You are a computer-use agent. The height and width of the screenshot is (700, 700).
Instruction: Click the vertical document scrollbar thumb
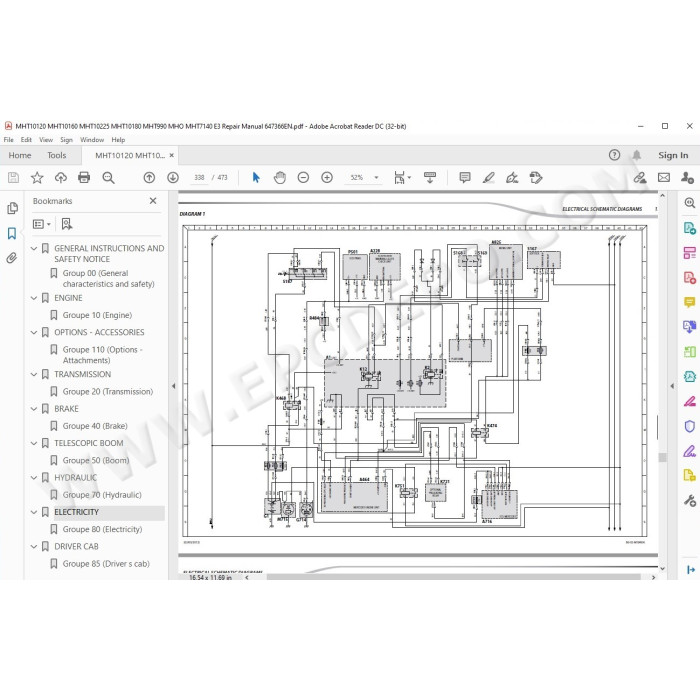point(662,457)
